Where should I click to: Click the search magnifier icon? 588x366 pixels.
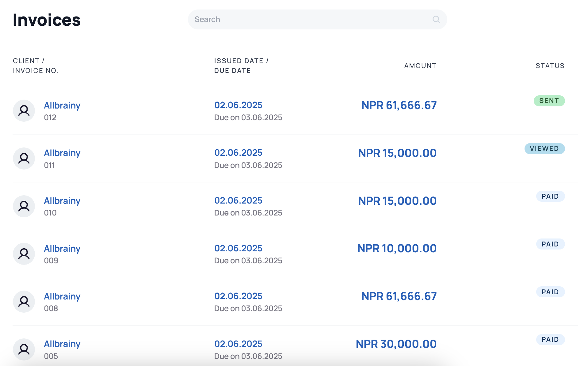[x=436, y=20]
